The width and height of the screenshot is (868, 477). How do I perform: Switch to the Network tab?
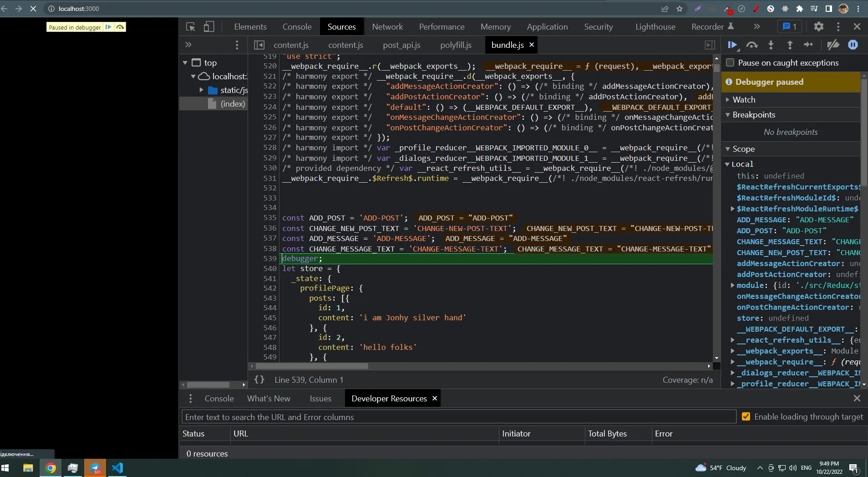pyautogui.click(x=387, y=27)
